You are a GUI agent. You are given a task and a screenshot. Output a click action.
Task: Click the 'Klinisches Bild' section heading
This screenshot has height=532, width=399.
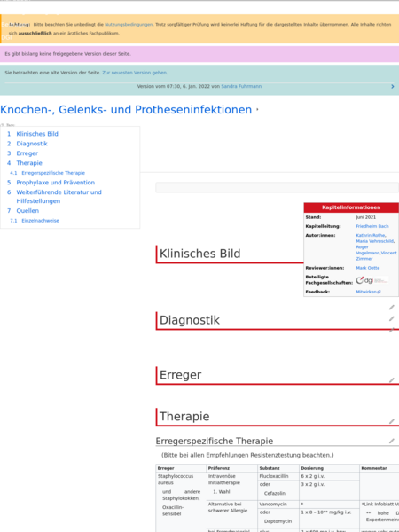tap(199, 254)
